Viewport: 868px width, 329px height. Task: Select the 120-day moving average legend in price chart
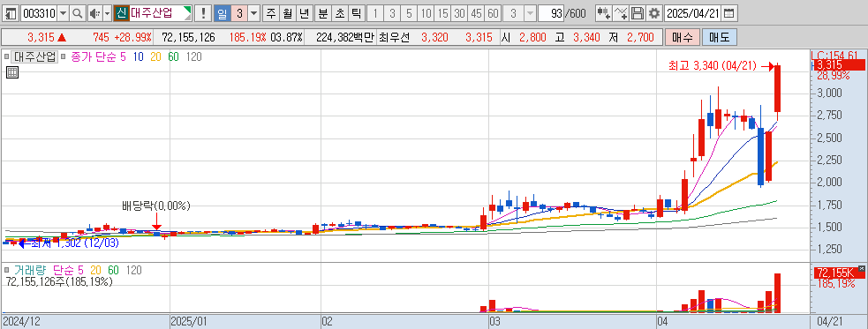[x=194, y=56]
